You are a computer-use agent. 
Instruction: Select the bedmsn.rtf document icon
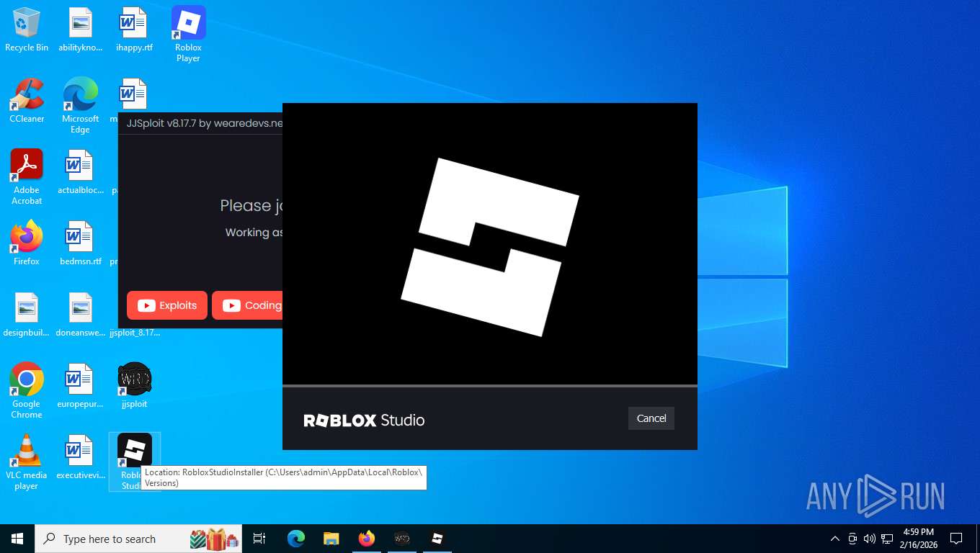click(x=80, y=243)
